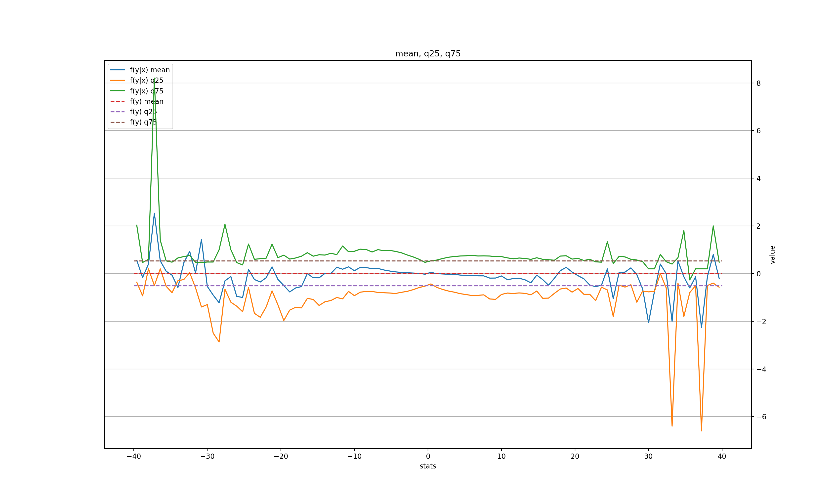Click y-axis tick label '−2'
Screen dimensions: 835x504
761,322
